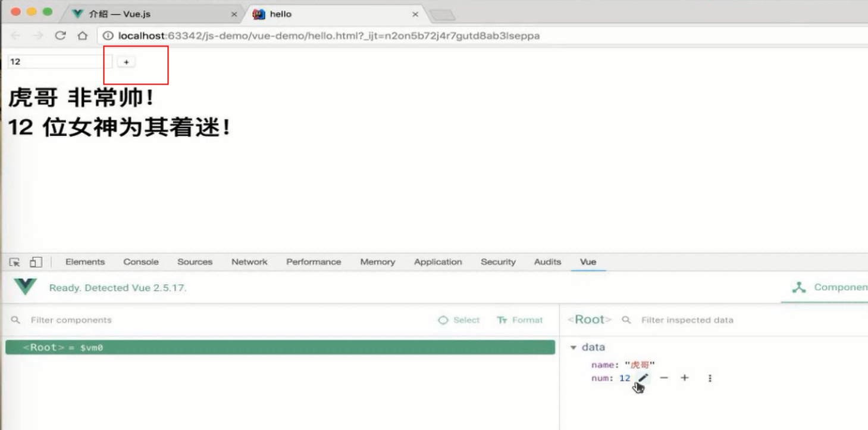Viewport: 868px width, 430px height.
Task: Collapse the data section triangle
Action: [574, 347]
